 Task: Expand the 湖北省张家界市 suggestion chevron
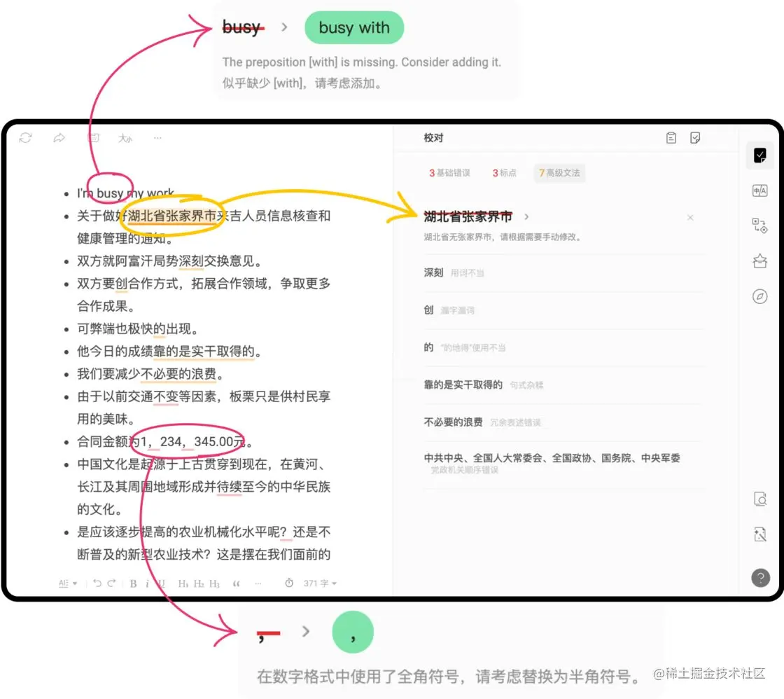tap(526, 216)
